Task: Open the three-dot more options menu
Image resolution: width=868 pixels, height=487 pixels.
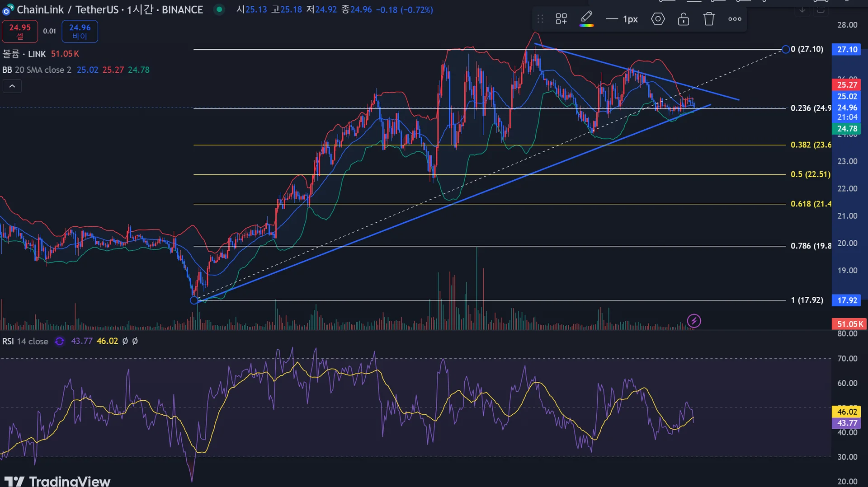Action: pyautogui.click(x=735, y=19)
